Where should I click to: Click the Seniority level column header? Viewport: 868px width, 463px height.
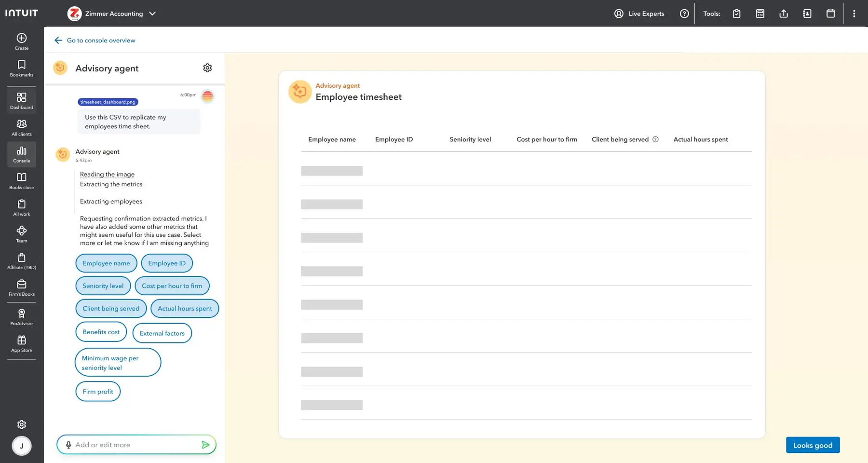click(x=470, y=139)
